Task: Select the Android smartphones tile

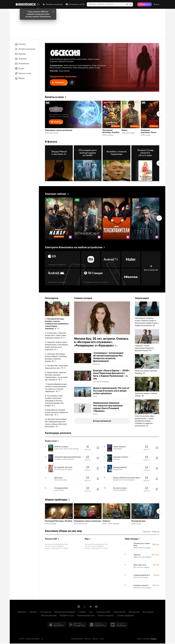Action: pos(63,277)
